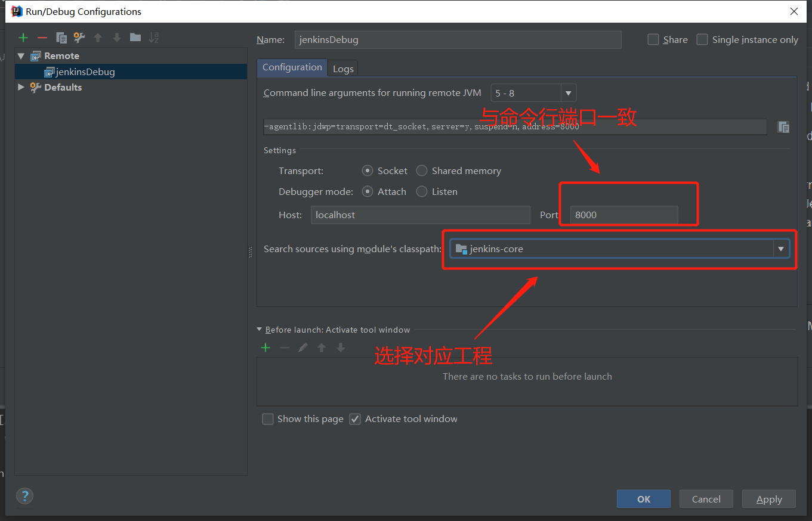The height and width of the screenshot is (521, 812).
Task: Collapse the Before launch section
Action: pos(260,330)
